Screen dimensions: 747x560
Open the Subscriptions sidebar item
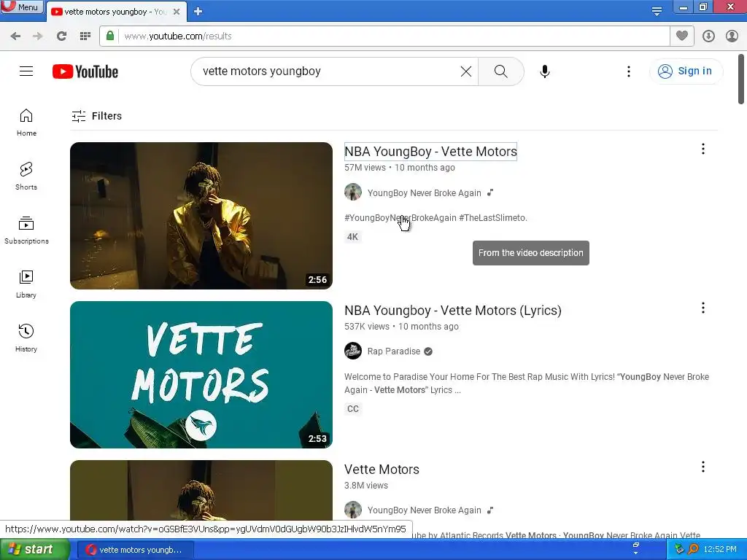[x=26, y=230]
